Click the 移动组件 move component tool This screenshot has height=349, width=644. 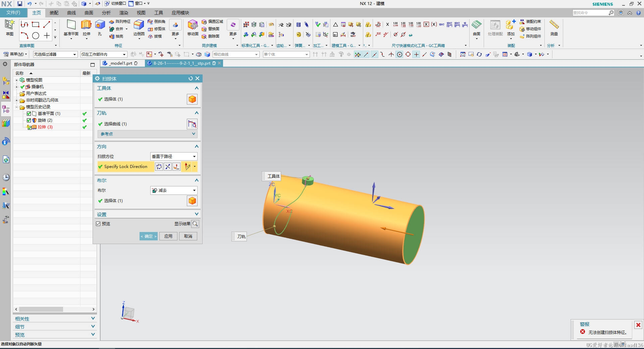point(530,29)
